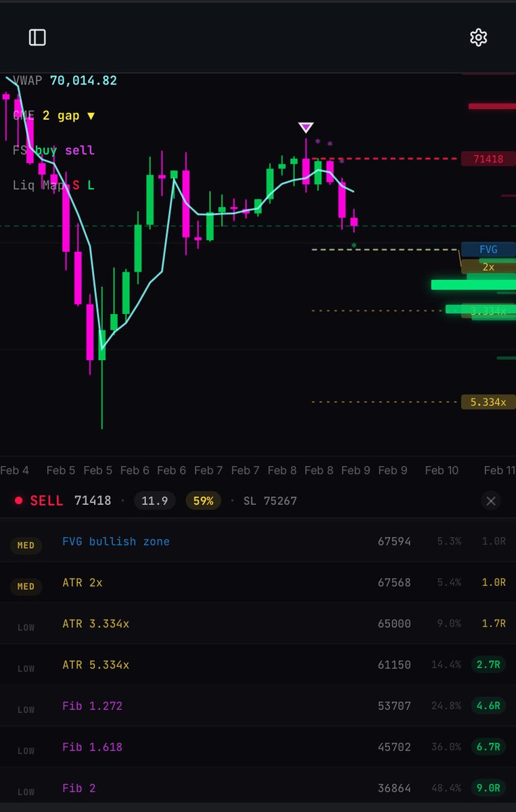
Task: Click price 67594 in FVG row
Action: coord(394,541)
